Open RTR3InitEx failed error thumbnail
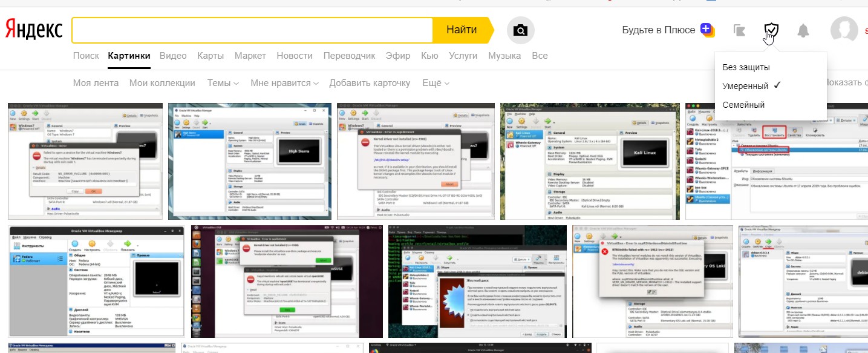Image resolution: width=868 pixels, height=353 pixels. click(x=653, y=282)
